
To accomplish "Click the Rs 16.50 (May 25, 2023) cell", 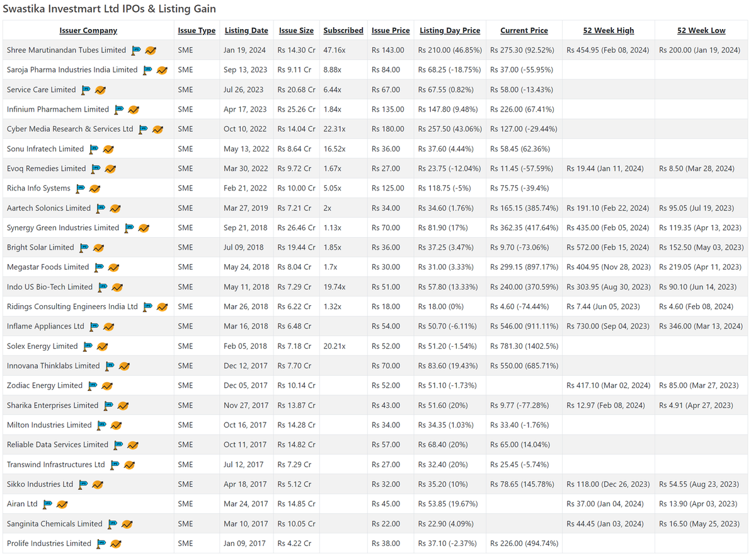I will click(x=699, y=524).
